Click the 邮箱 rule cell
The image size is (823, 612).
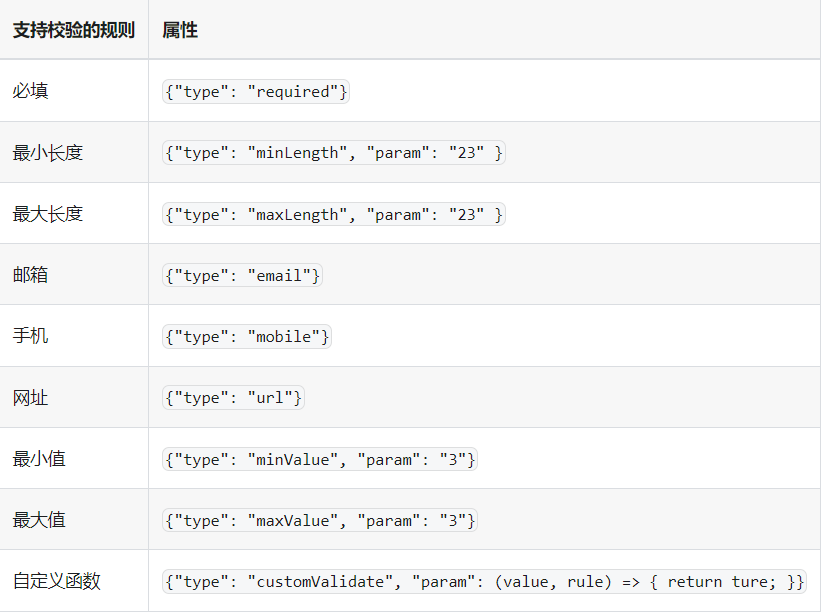(31, 275)
